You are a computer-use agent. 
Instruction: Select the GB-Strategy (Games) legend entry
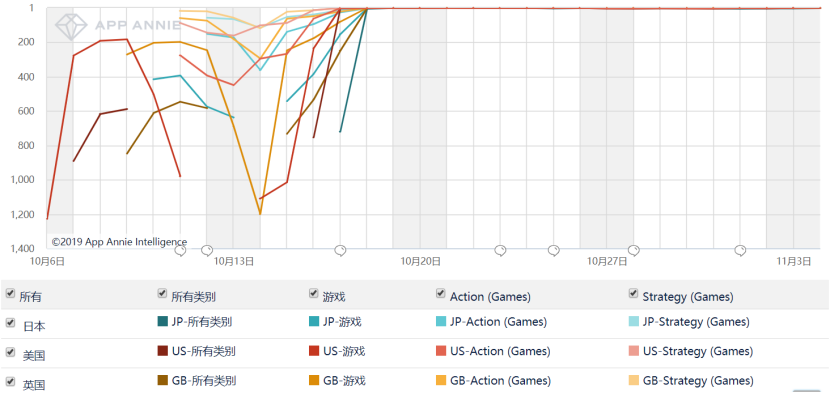point(692,380)
